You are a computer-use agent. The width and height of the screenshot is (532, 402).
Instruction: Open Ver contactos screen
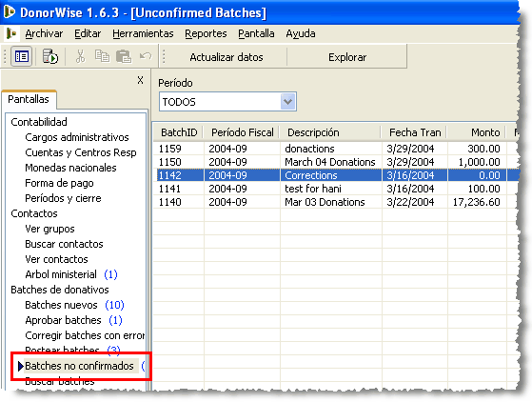(56, 259)
